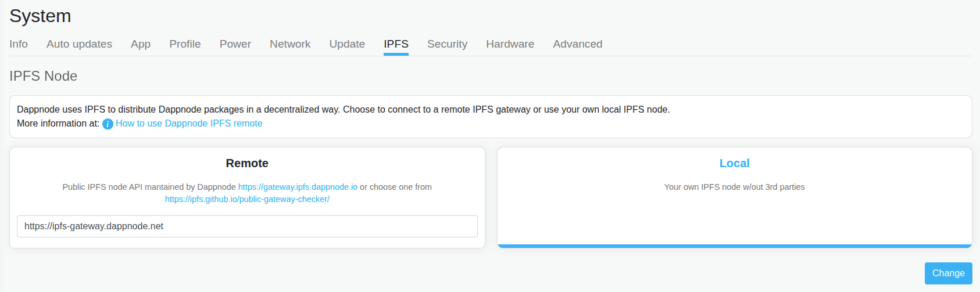Switch to the Info tab
Screen dimensions: 980x292
coord(19,44)
